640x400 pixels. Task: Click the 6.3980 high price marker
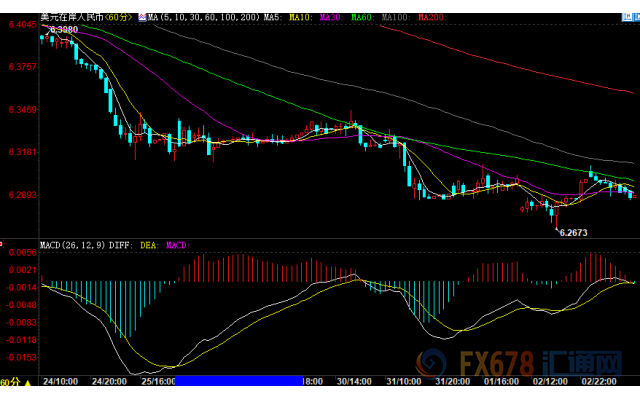tap(64, 30)
